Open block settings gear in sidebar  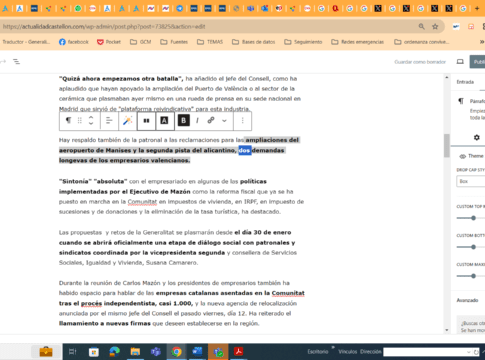coord(477,137)
